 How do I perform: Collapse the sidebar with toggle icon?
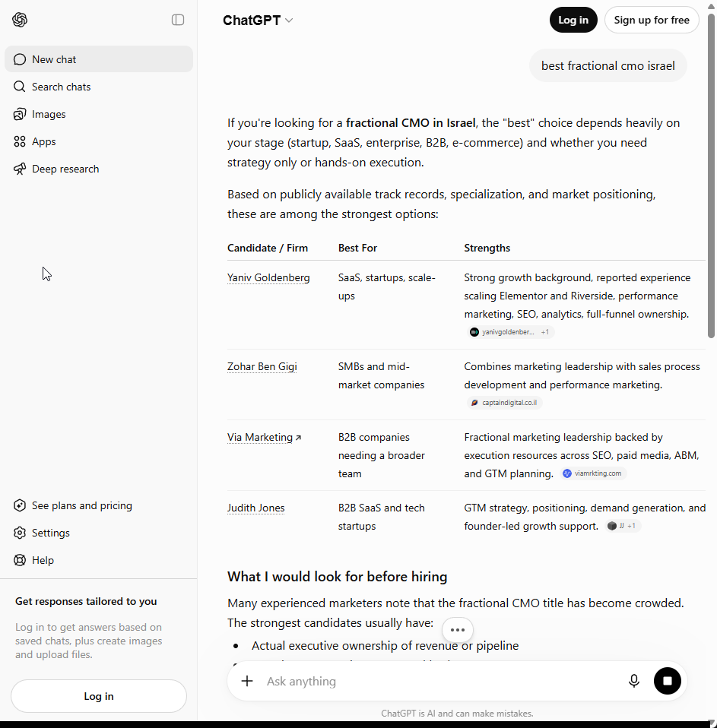coord(177,20)
